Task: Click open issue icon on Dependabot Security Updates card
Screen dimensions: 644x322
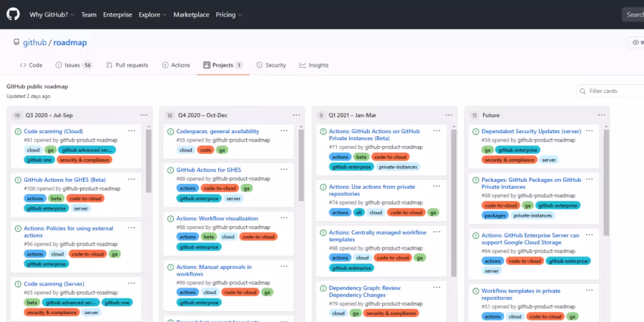Action: coord(476,132)
